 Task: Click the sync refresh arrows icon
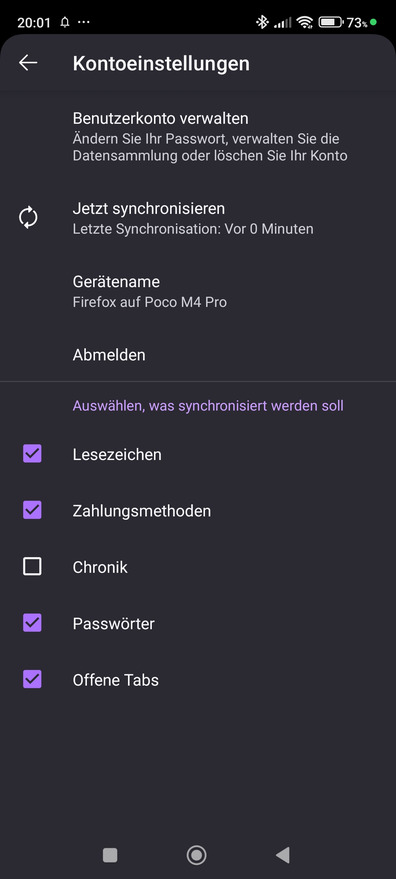[x=28, y=218]
